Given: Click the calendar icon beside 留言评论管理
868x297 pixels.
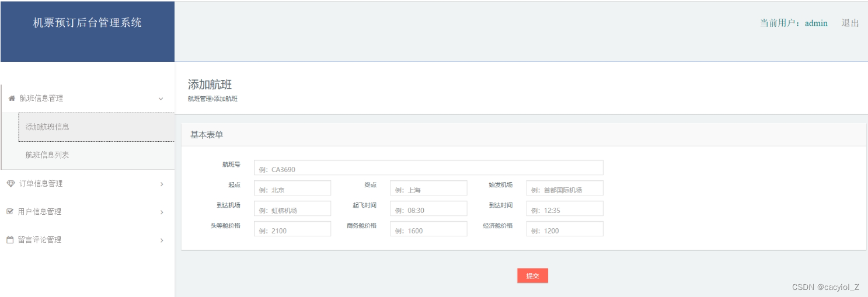Looking at the screenshot, I should tap(9, 239).
